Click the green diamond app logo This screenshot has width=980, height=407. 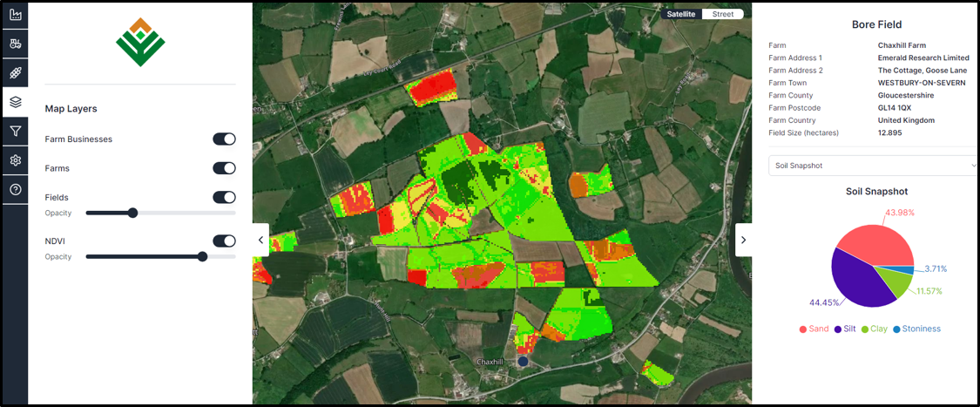[x=140, y=42]
